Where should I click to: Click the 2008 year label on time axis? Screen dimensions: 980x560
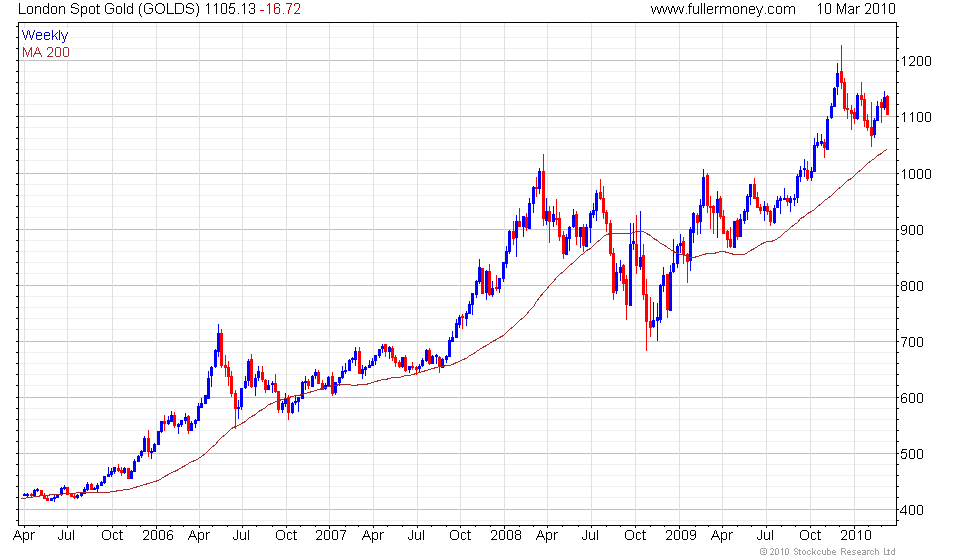(506, 536)
